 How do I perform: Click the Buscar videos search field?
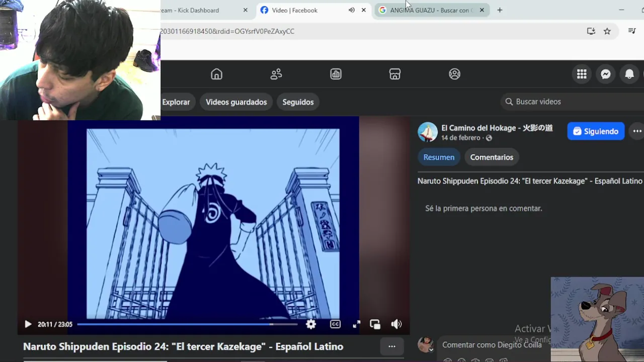573,102
